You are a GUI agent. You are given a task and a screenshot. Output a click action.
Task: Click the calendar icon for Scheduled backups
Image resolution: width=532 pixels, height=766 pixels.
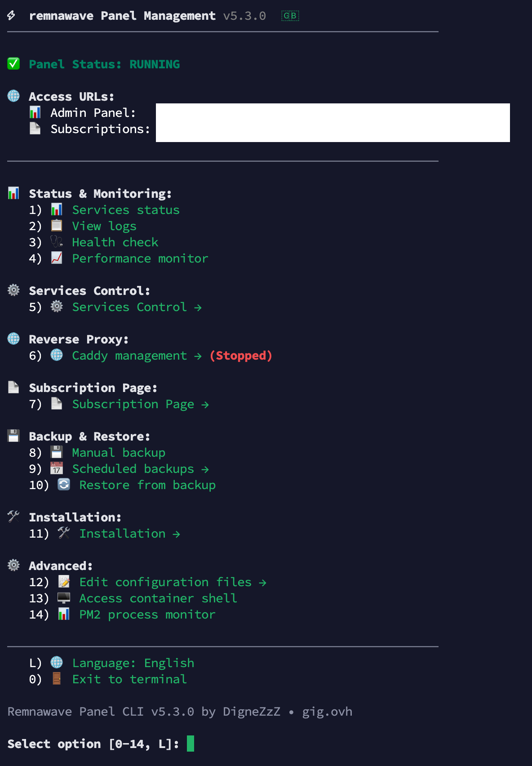[x=57, y=468]
